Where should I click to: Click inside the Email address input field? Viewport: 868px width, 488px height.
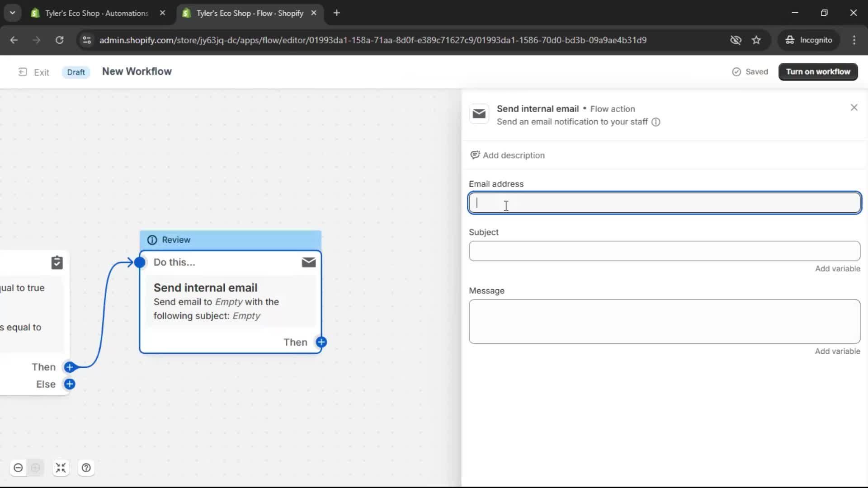point(665,203)
